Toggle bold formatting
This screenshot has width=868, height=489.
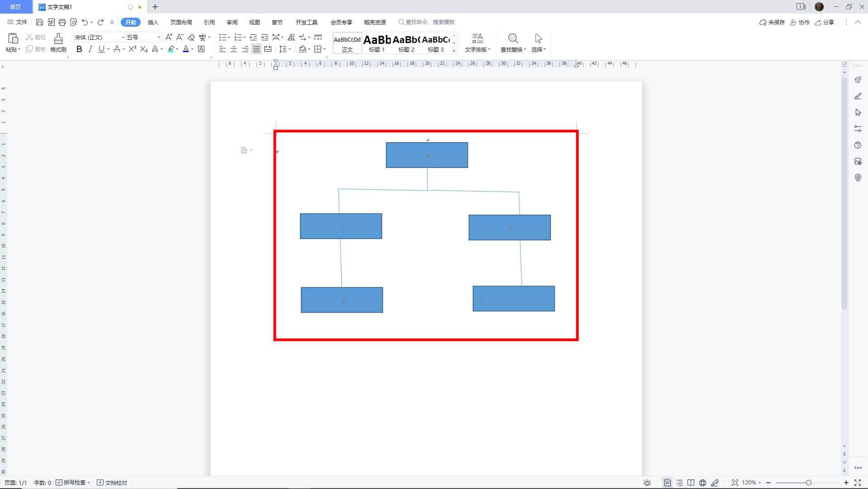pos(79,49)
